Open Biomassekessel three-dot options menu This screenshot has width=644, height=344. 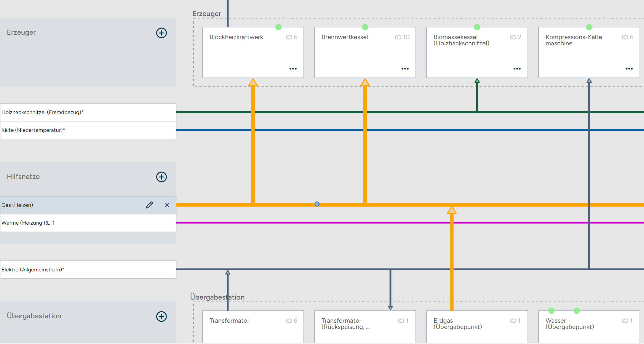pos(517,69)
